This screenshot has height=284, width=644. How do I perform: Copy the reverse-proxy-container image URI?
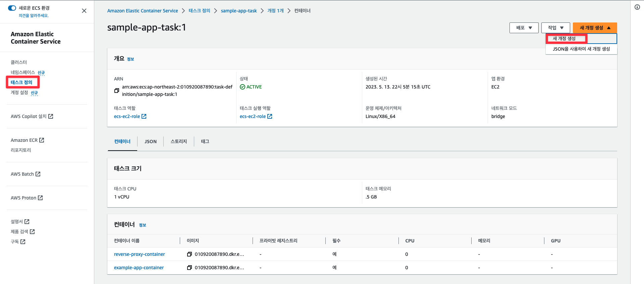190,254
